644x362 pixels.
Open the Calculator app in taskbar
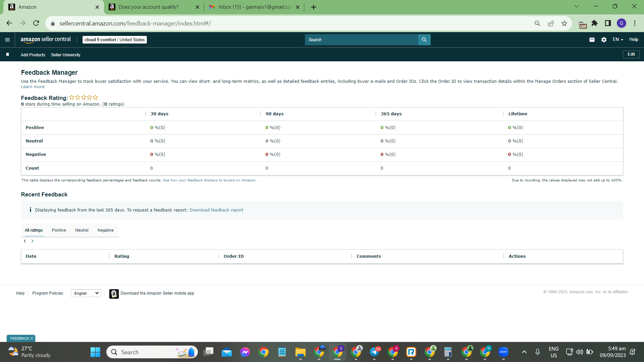pos(448,352)
